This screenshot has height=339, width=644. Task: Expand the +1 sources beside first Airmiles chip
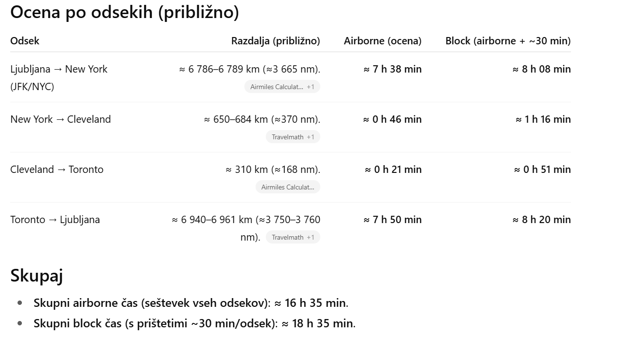[x=311, y=87]
